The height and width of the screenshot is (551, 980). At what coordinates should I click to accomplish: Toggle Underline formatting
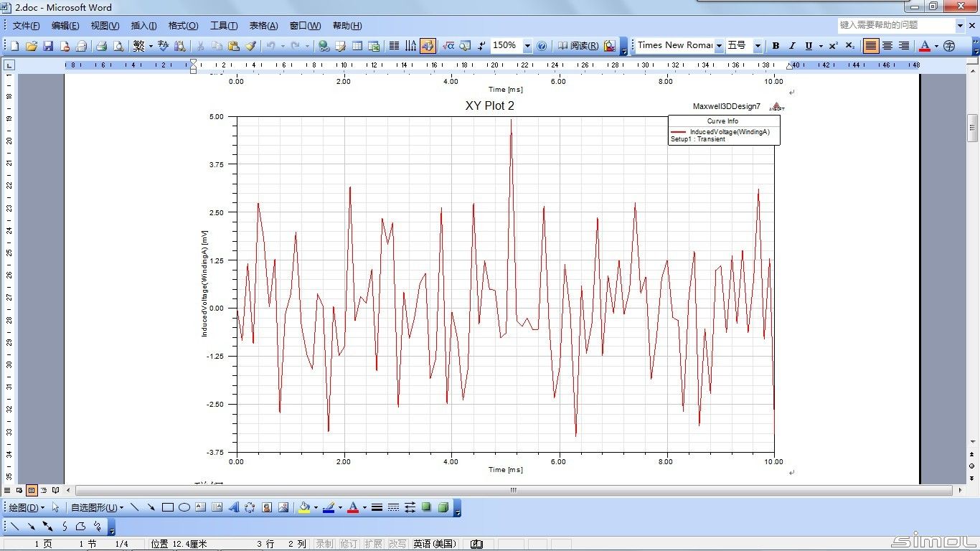pyautogui.click(x=809, y=46)
